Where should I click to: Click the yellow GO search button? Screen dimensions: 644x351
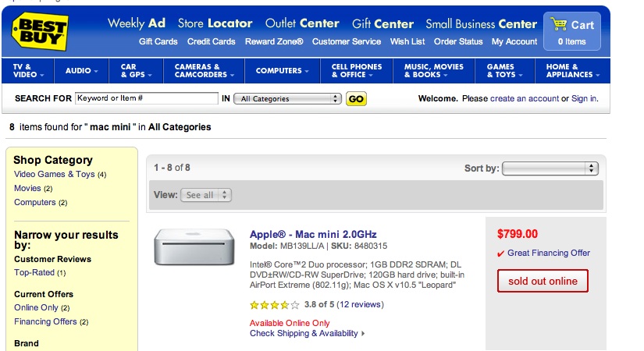[x=356, y=99]
